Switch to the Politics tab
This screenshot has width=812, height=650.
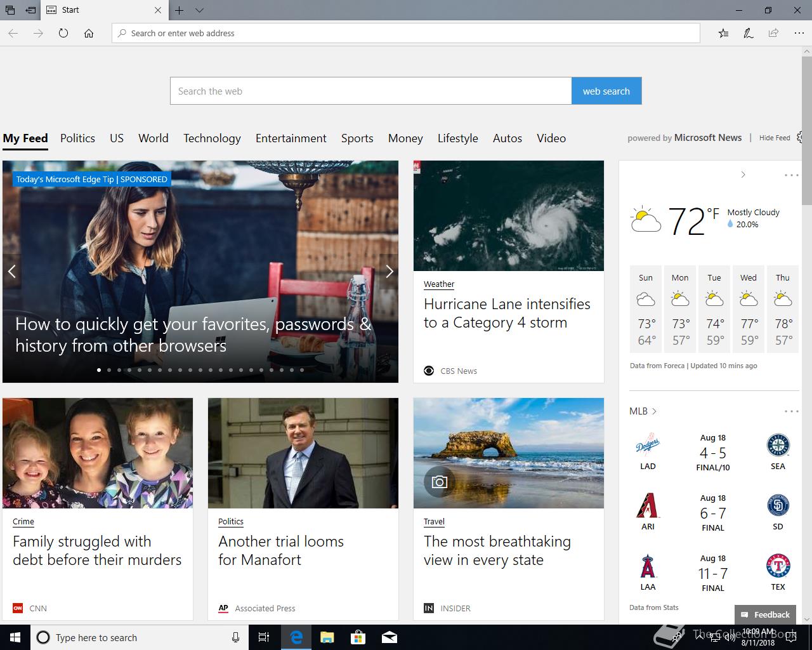[x=77, y=138]
